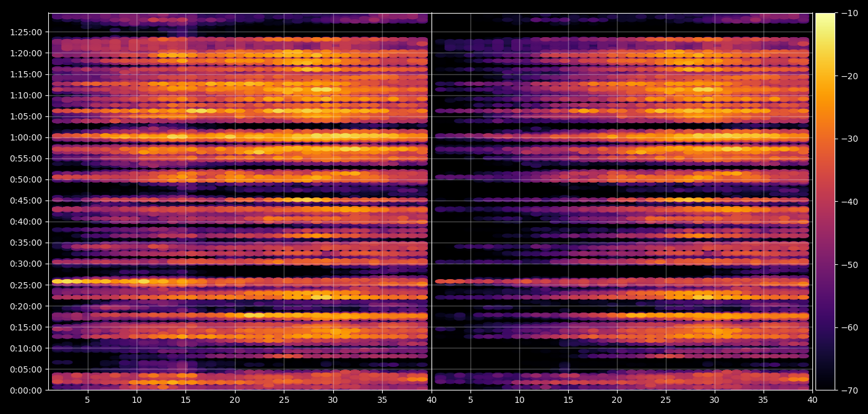Select the 0:30:00 y-axis tick label
The width and height of the screenshot is (868, 414).
(x=26, y=264)
